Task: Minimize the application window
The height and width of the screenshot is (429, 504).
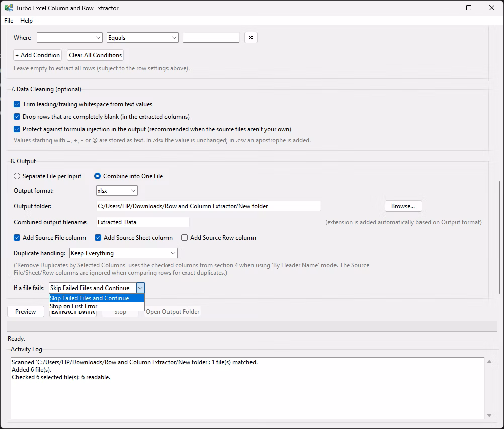Action: pyautogui.click(x=446, y=8)
